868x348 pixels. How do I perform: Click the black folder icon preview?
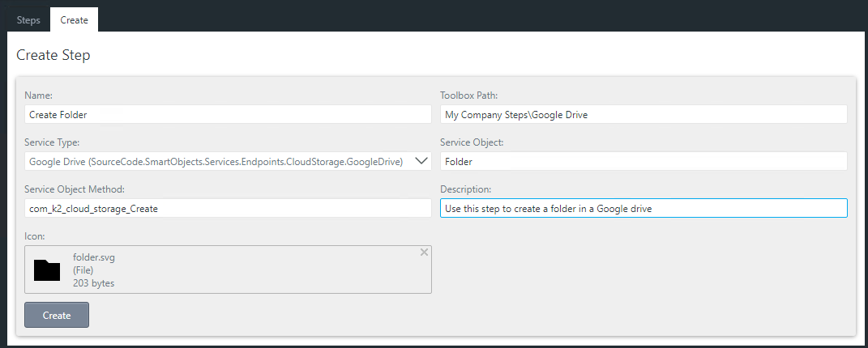point(47,270)
